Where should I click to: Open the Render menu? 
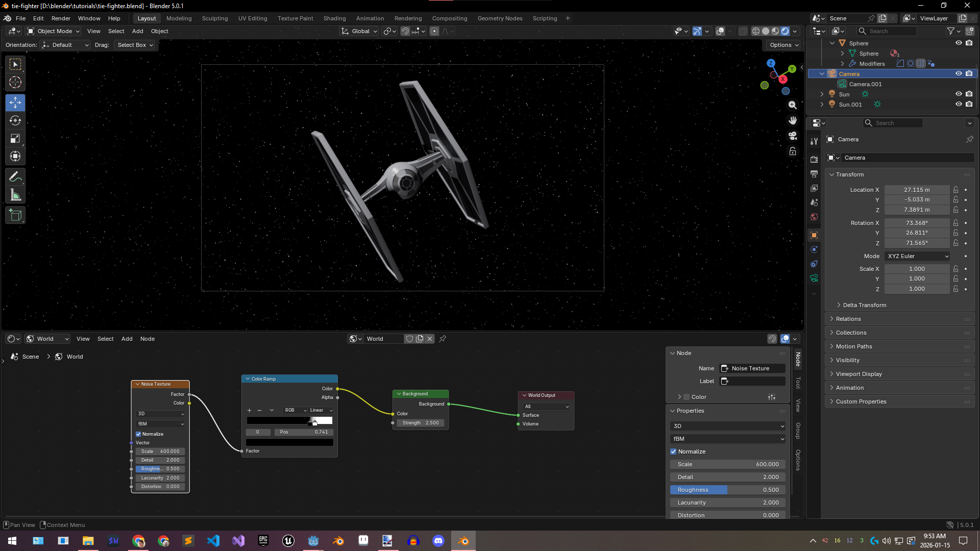(x=61, y=18)
